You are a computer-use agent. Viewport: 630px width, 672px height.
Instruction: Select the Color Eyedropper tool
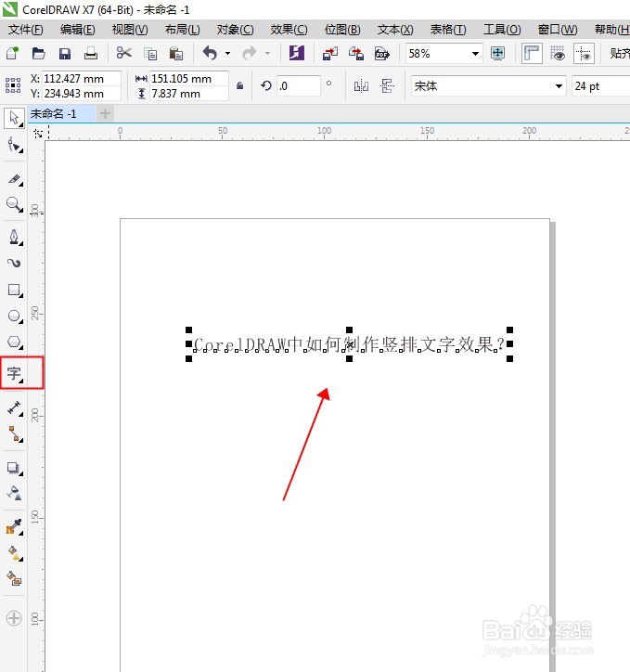tap(15, 526)
